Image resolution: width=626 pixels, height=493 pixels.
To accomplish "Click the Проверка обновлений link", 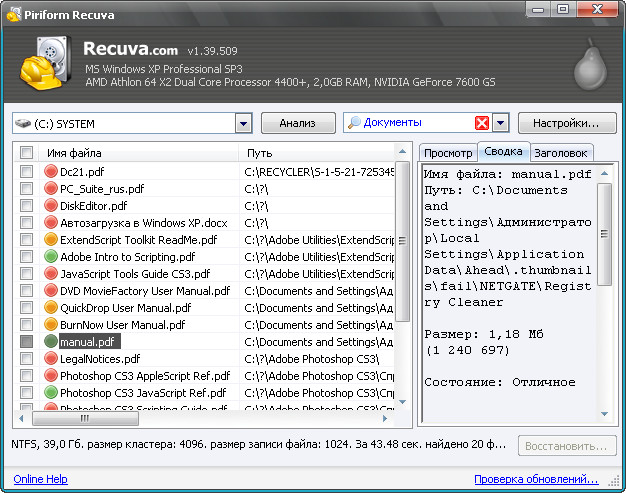I will (x=536, y=479).
